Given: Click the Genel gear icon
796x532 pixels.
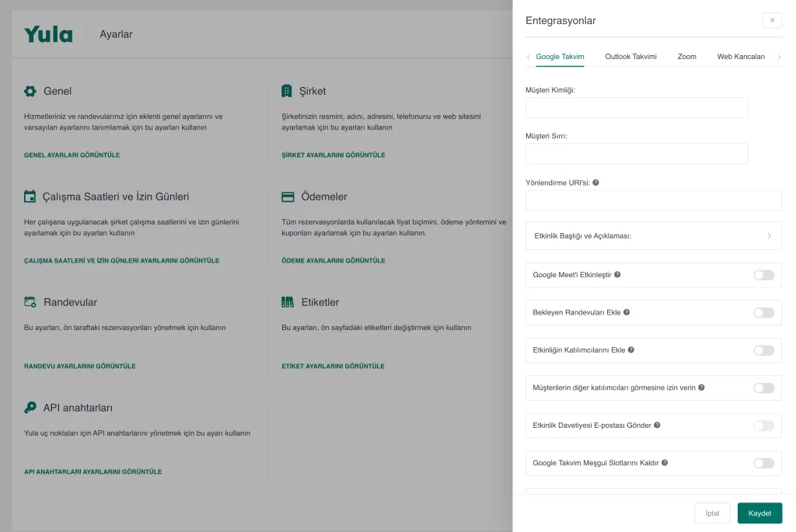Looking at the screenshot, I should click(x=30, y=91).
